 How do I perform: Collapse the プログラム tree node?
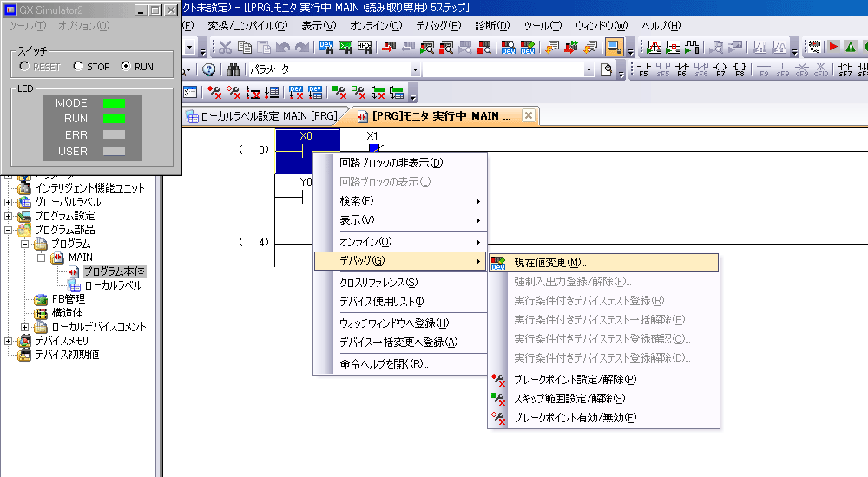(25, 244)
